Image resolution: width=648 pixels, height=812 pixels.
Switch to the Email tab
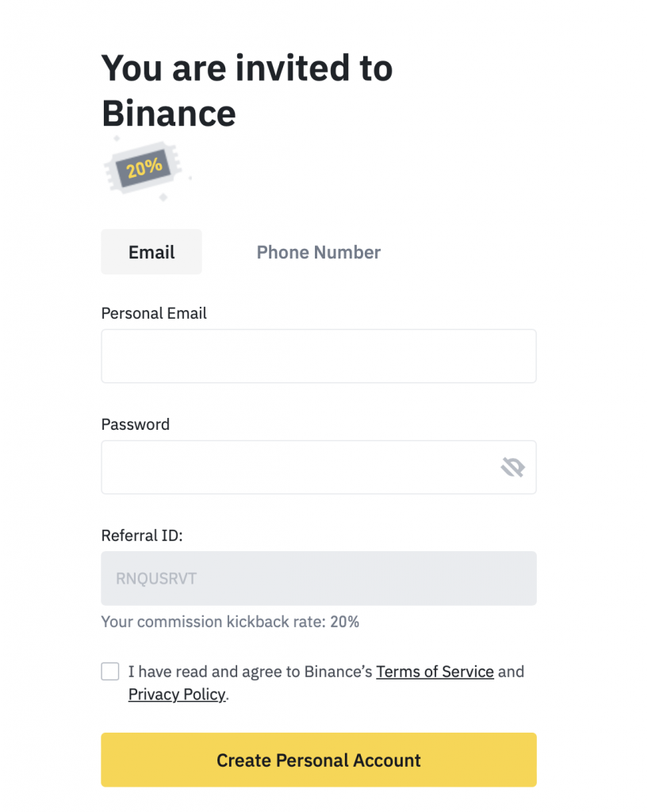click(151, 252)
